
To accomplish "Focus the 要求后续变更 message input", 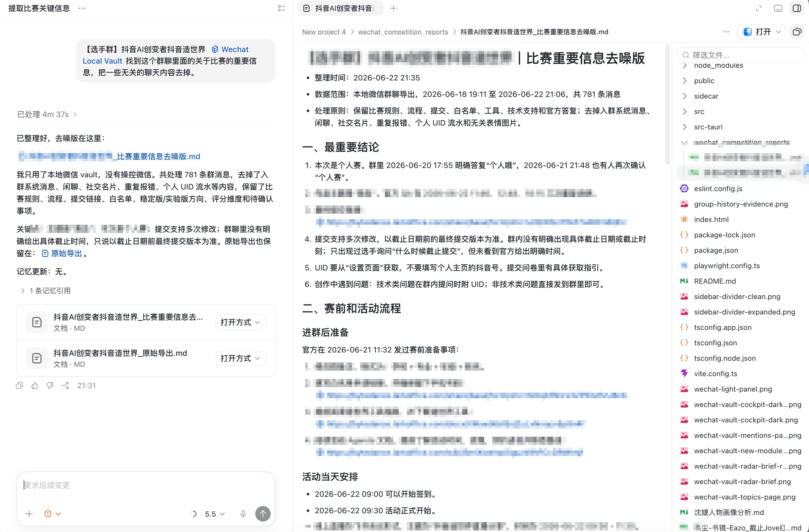I will tap(146, 485).
